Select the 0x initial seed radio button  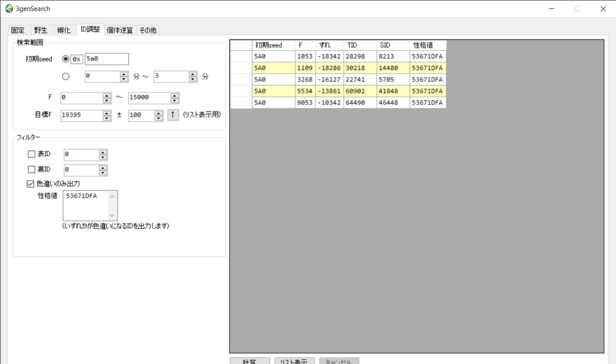[x=65, y=59]
